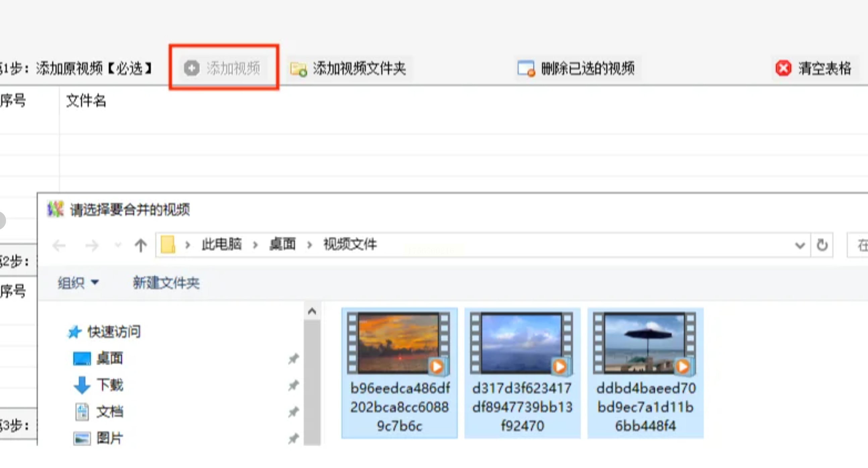Click the forward navigation arrow
The width and height of the screenshot is (868, 468).
[92, 245]
